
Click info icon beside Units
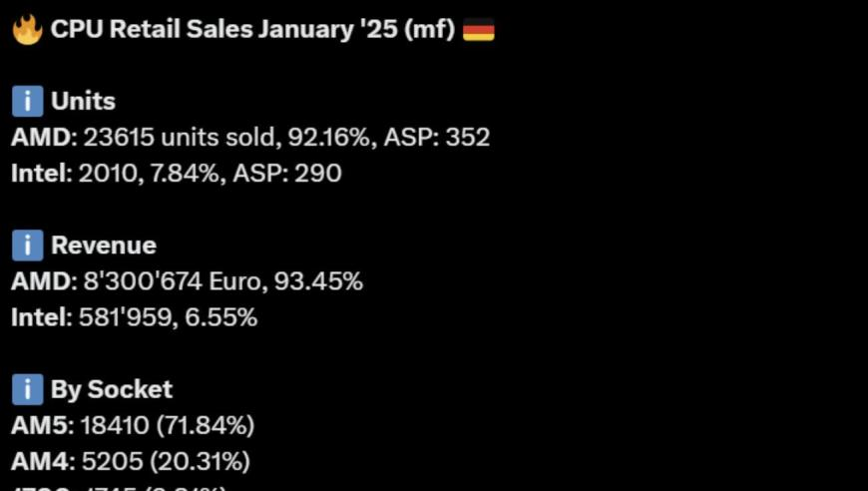click(x=28, y=102)
